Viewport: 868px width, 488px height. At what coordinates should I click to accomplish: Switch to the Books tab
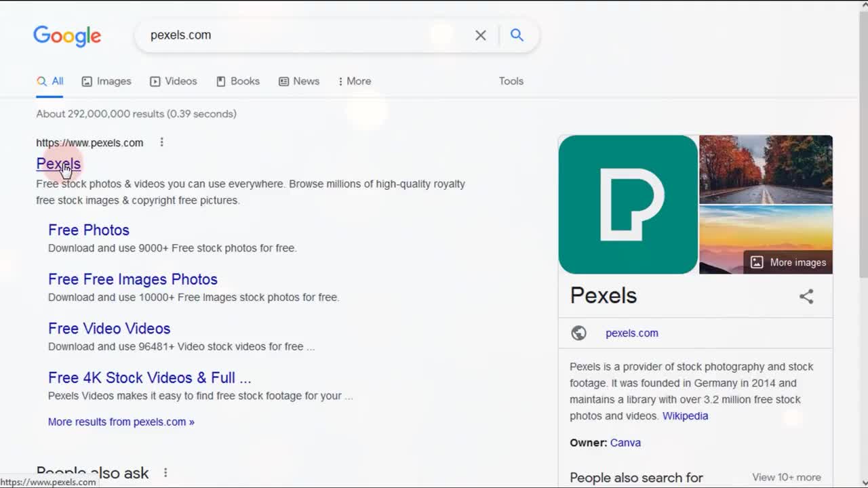[238, 81]
